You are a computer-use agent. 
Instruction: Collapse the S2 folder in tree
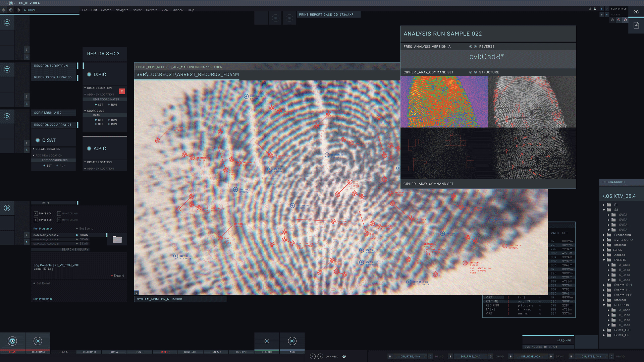(604, 210)
